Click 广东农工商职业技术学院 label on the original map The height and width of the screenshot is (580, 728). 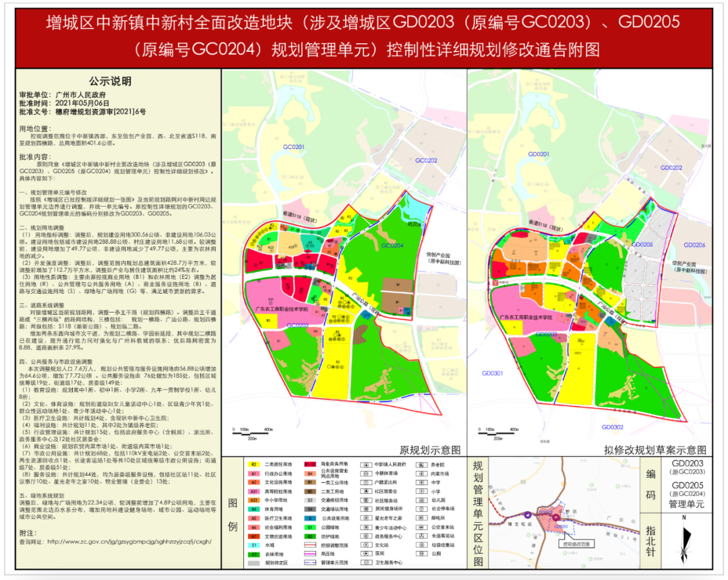[281, 309]
